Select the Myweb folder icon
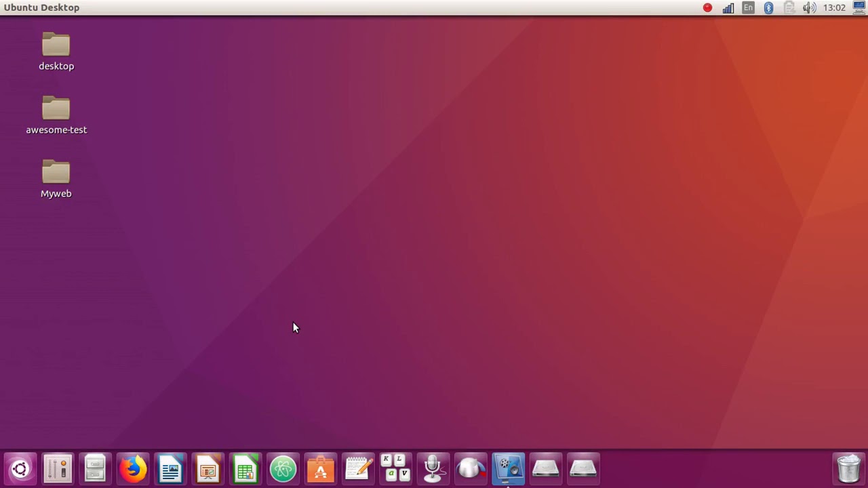 click(56, 171)
